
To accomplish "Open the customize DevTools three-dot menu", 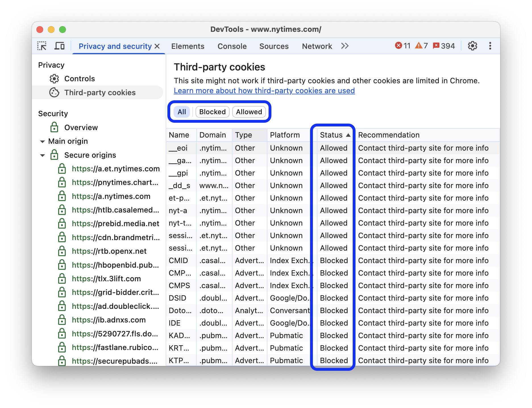I will [490, 46].
